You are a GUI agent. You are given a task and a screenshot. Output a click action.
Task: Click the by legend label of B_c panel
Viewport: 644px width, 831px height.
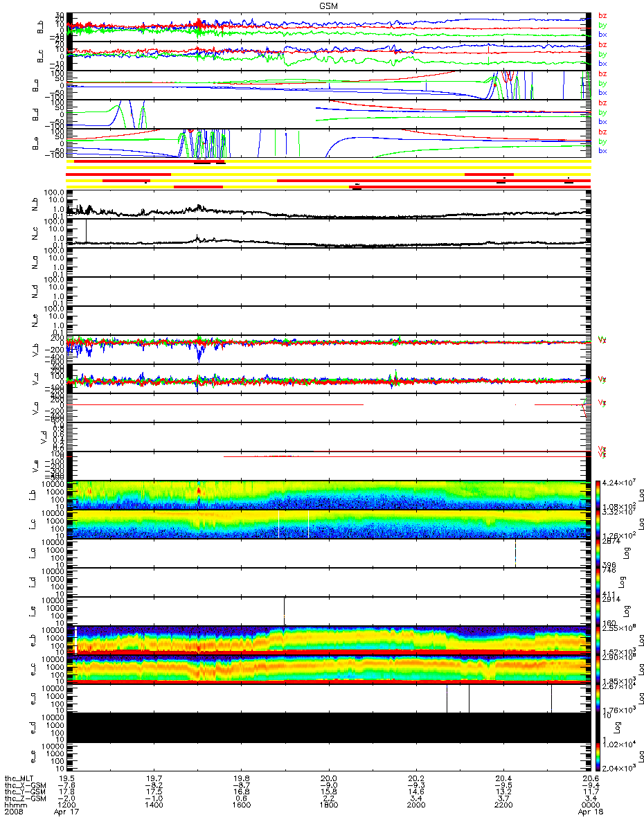click(x=602, y=54)
